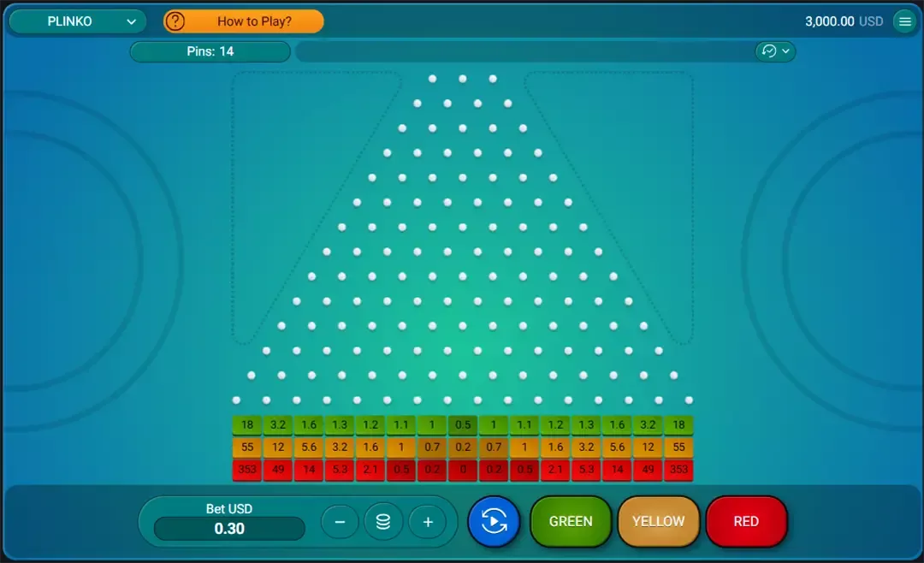This screenshot has height=563, width=924.
Task: Click the center red 0 multiplier tile
Action: click(463, 470)
